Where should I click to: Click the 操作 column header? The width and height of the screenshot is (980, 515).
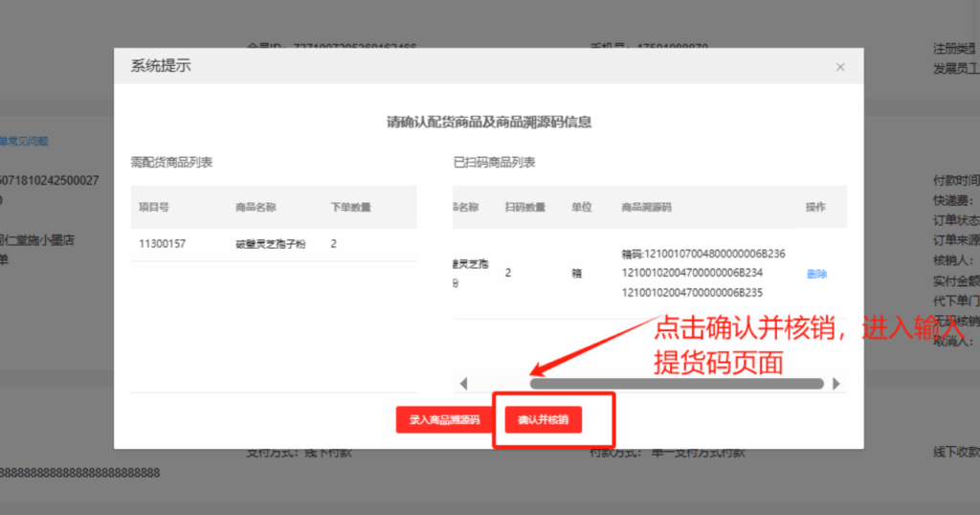click(x=815, y=207)
